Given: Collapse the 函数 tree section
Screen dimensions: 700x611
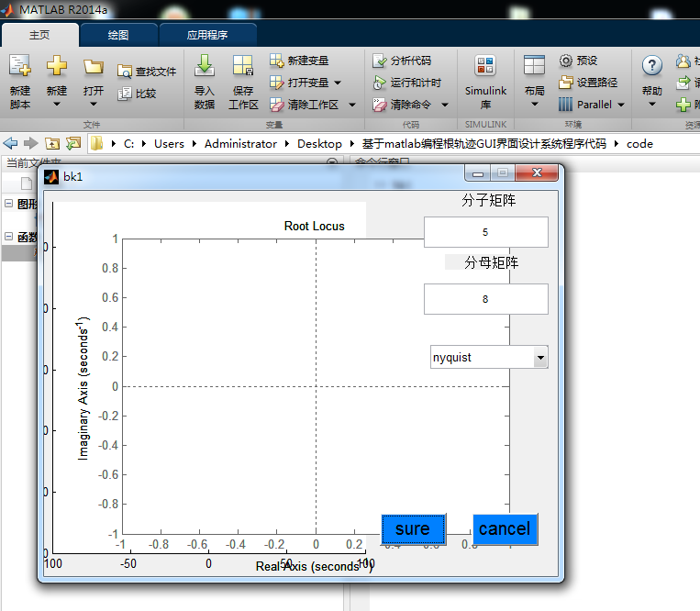Looking at the screenshot, I should point(8,237).
